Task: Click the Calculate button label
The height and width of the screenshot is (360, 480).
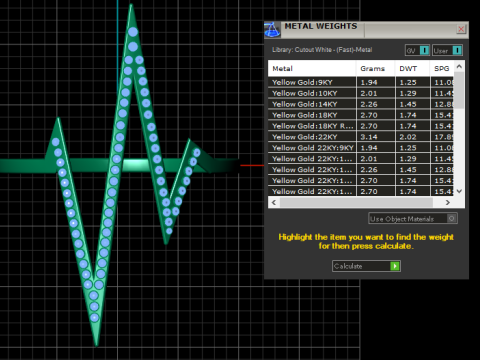Action: 348,266
